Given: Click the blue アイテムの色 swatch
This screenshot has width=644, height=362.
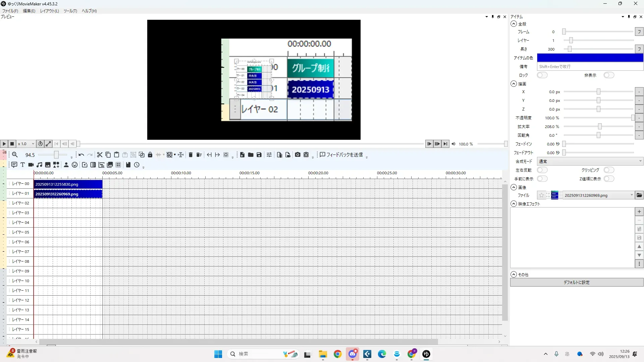Looking at the screenshot, I should point(590,58).
